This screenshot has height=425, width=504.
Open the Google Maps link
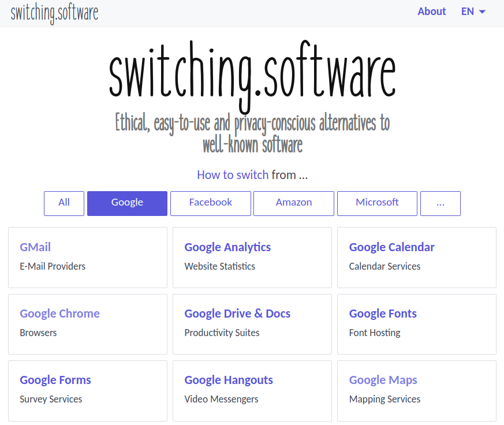point(383,380)
